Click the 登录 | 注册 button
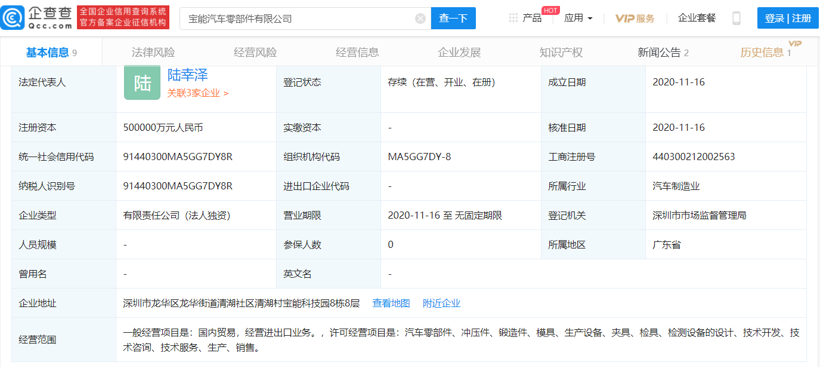The height and width of the screenshot is (367, 820). (x=788, y=18)
